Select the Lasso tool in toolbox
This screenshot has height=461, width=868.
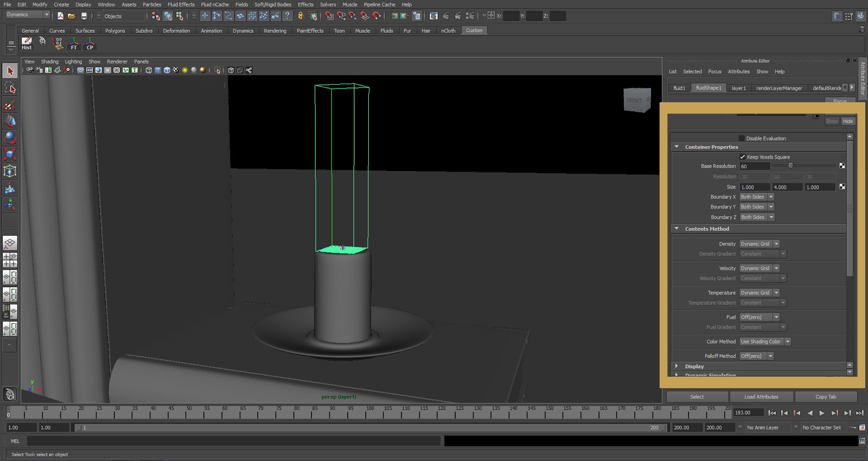(10, 88)
